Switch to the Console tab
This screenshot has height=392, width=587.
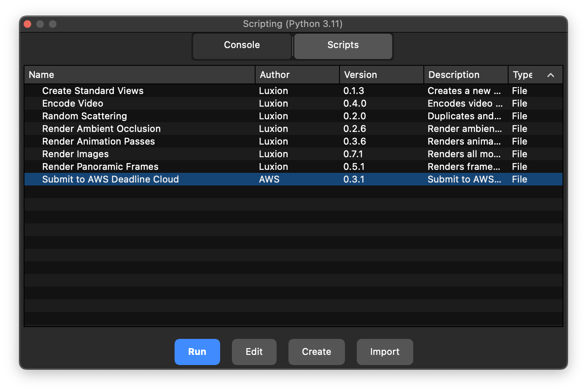tap(241, 45)
